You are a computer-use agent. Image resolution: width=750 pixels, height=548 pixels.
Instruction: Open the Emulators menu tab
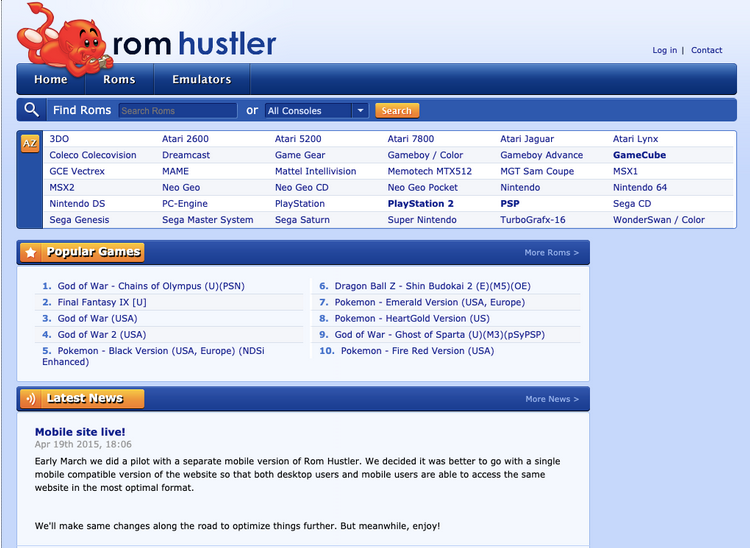(x=202, y=79)
